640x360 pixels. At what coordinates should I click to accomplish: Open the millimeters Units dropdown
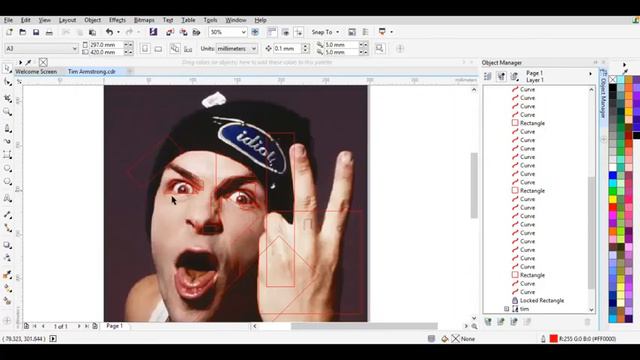point(253,49)
